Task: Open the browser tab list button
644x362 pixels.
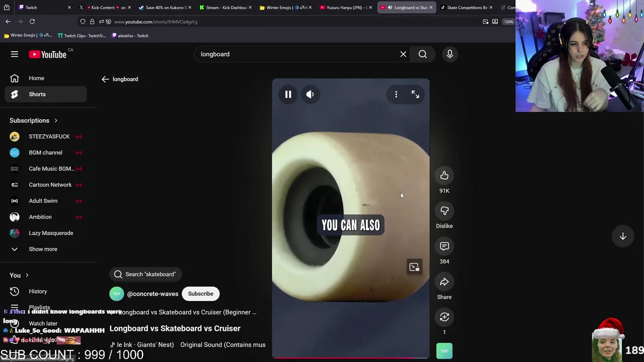Action: (x=7, y=8)
